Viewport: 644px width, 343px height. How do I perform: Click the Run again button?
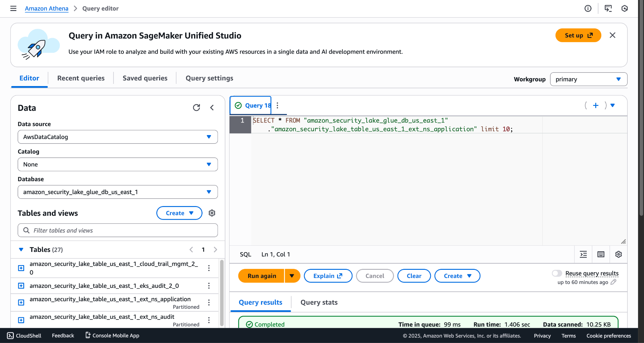point(262,276)
